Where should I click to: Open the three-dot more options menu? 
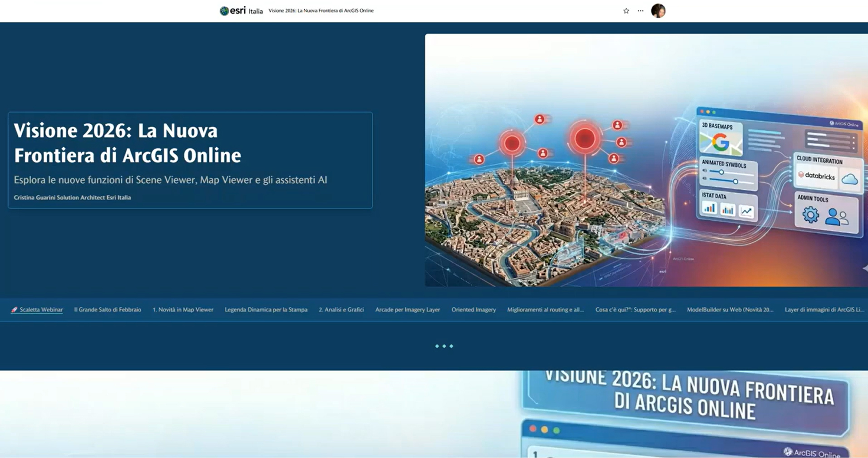pyautogui.click(x=640, y=11)
